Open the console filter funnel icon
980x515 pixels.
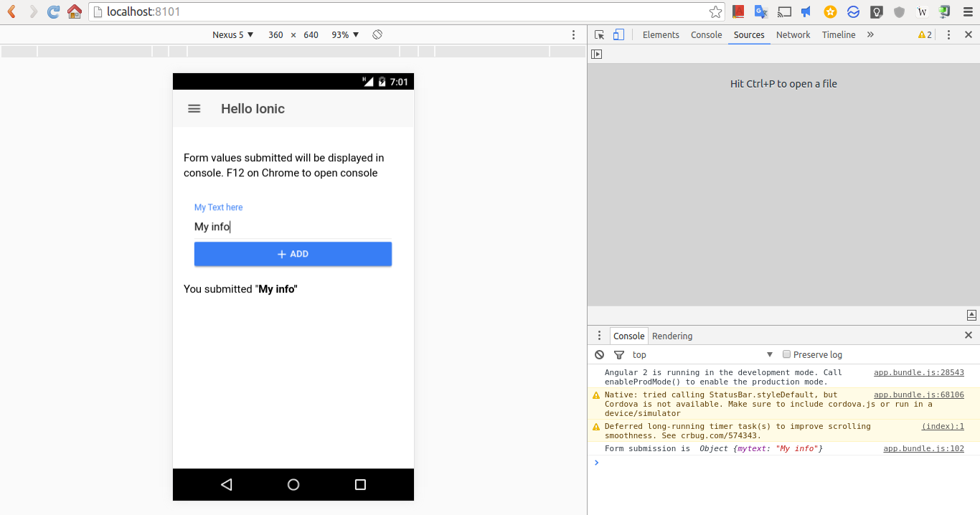pos(619,354)
